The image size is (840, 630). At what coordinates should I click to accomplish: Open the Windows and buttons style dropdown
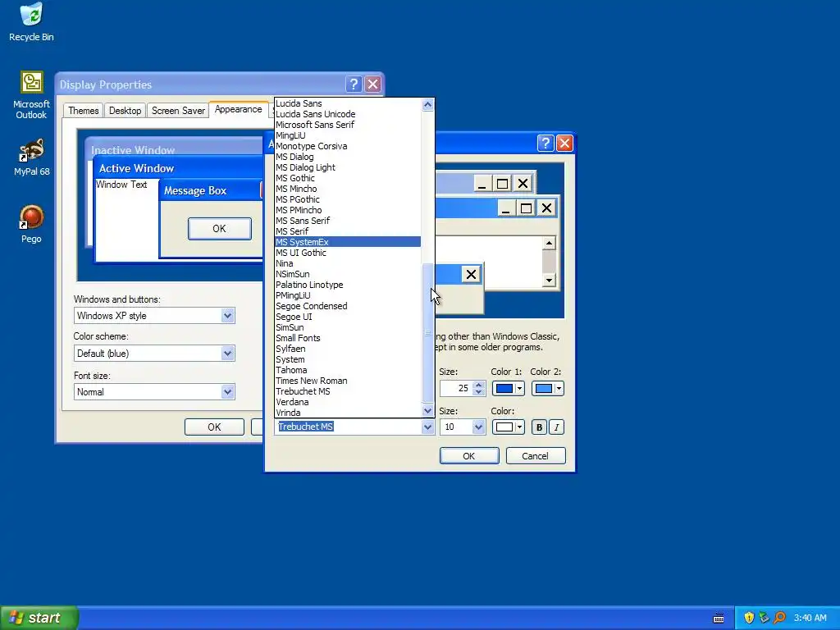(x=228, y=316)
